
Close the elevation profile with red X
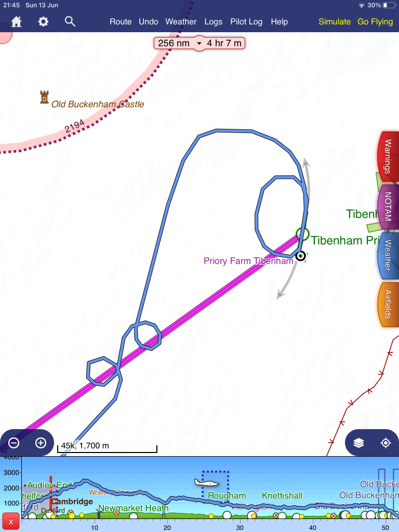tap(10, 521)
